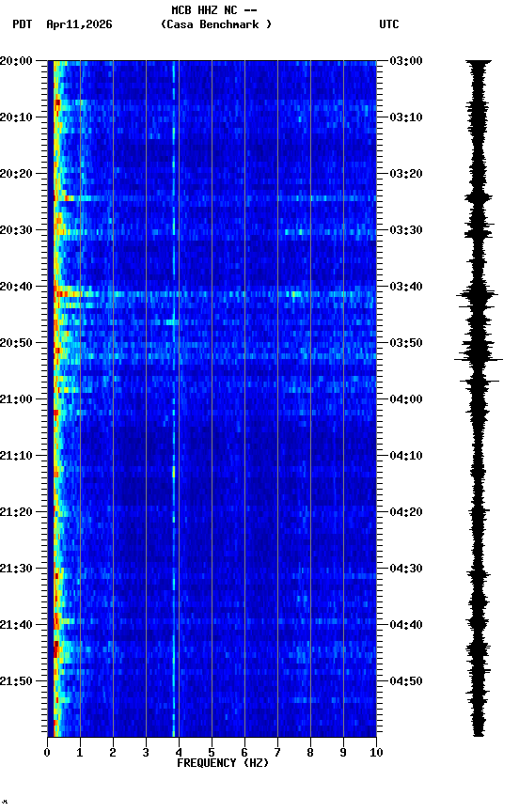This screenshot has height=812, width=519.
Task: Click the UTC time label 04:30
Action: [x=406, y=570]
